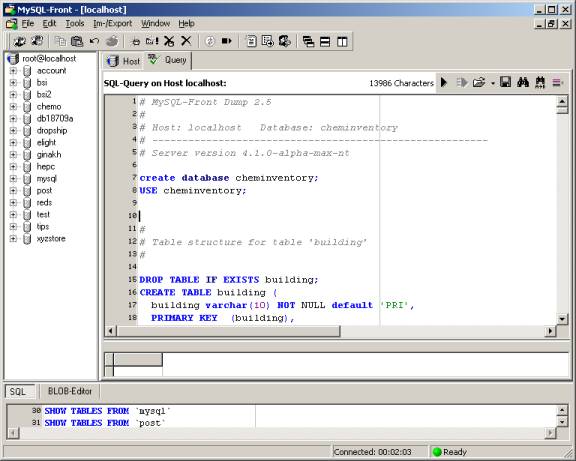Image resolution: width=576 pixels, height=461 pixels.
Task: Expand the dropship database node
Action: pyautogui.click(x=13, y=130)
